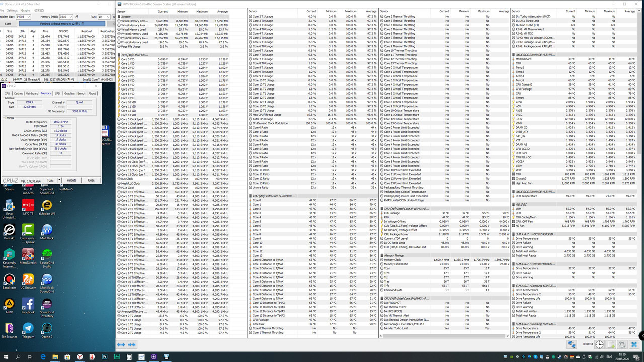Click the HWiNFO reset clock icon
The height and width of the screenshot is (362, 644).
point(599,344)
